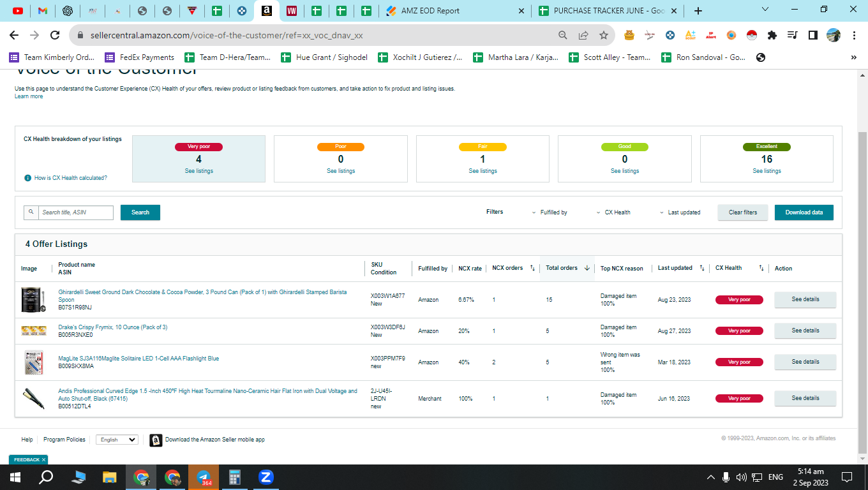
Task: Close the FEEDBACK tab
Action: click(43, 460)
